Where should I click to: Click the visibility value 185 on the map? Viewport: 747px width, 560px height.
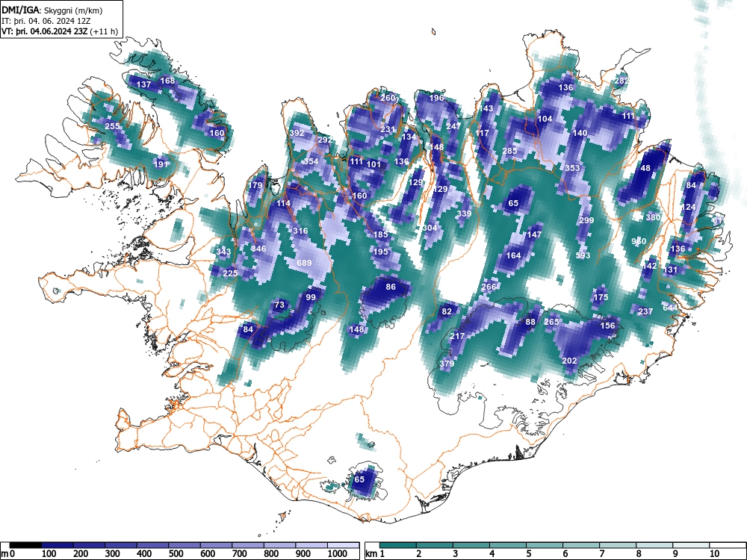pyautogui.click(x=381, y=234)
